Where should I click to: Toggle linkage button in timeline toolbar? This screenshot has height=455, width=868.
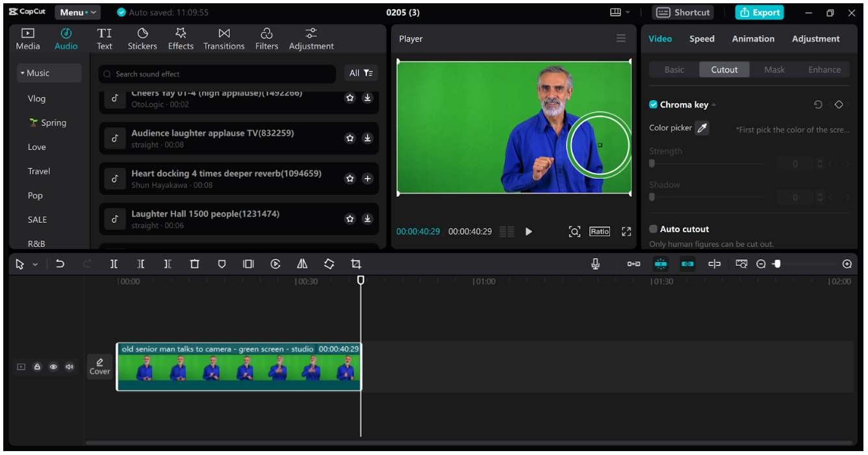point(687,264)
